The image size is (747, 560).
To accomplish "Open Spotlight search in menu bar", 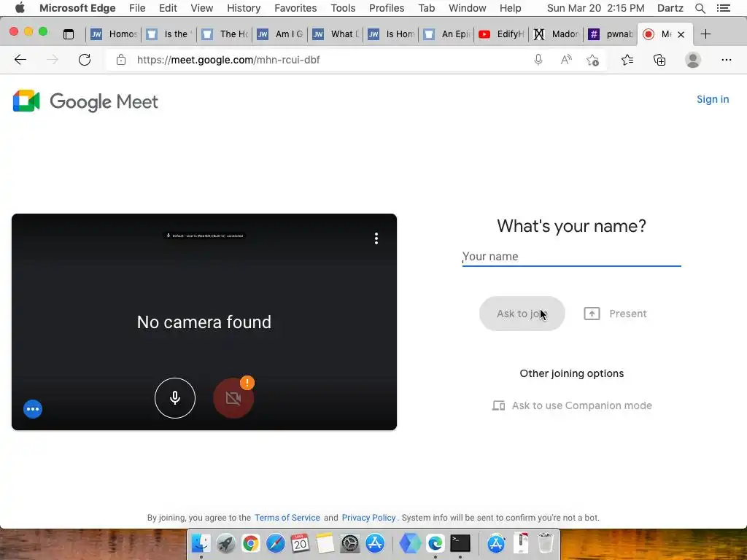I will [x=700, y=8].
